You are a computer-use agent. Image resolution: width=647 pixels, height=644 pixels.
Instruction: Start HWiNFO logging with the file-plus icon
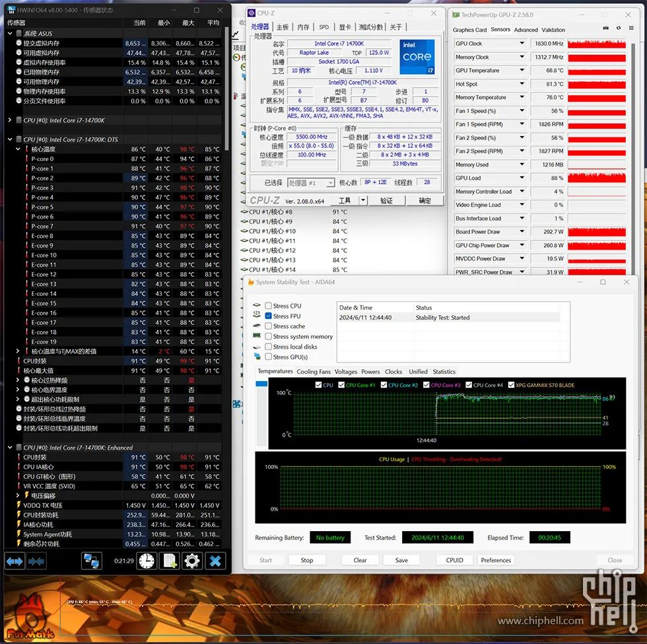[x=170, y=561]
